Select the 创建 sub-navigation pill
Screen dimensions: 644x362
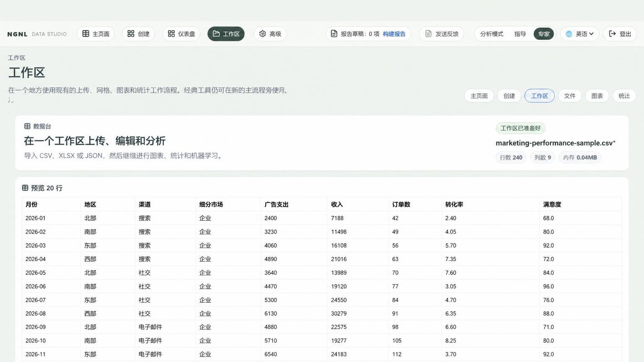click(509, 96)
